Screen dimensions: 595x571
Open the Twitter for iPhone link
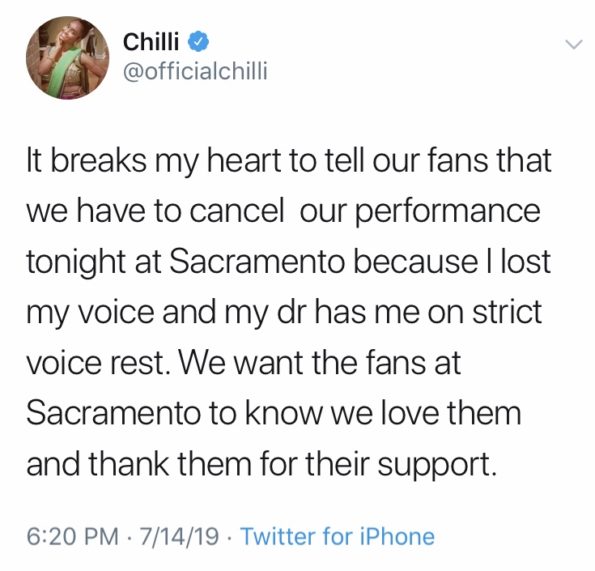click(x=338, y=536)
